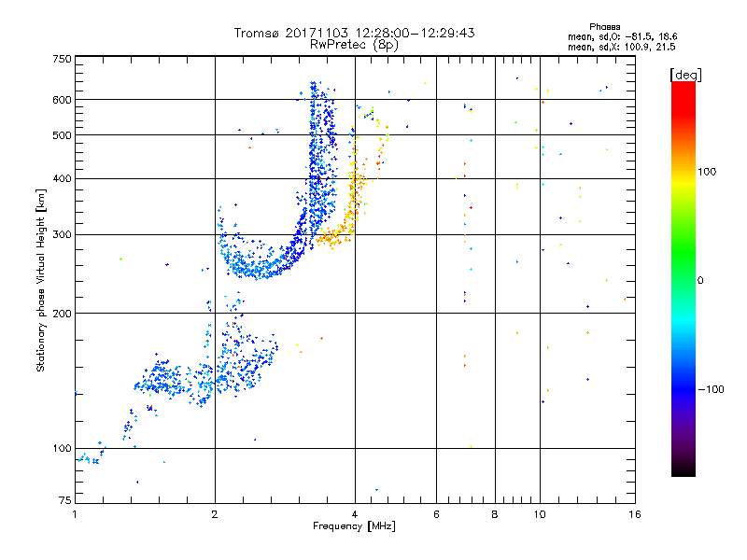This screenshot has width=747, height=560.
Task: Click the '1' frequency axis tick label
Action: pos(75,514)
